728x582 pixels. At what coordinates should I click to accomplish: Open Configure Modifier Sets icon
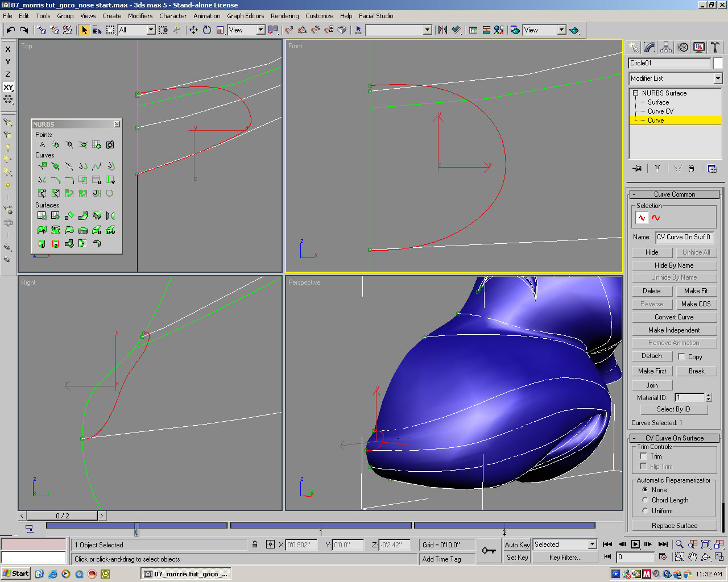(x=712, y=168)
